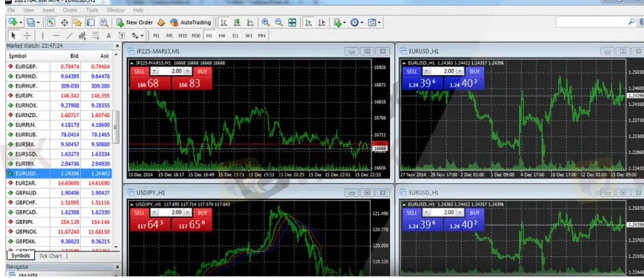Select the Crosshair tool
The height and width of the screenshot is (278, 644).
point(27,36)
